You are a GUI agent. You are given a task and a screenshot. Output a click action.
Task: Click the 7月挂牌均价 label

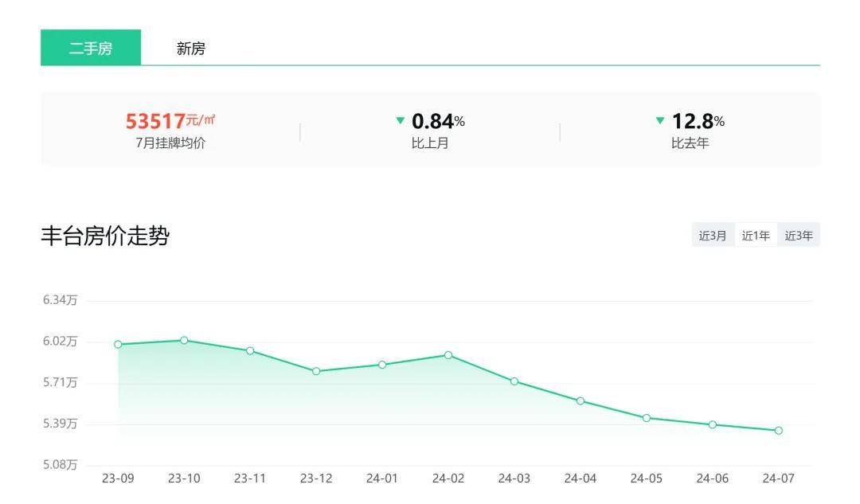[170, 143]
